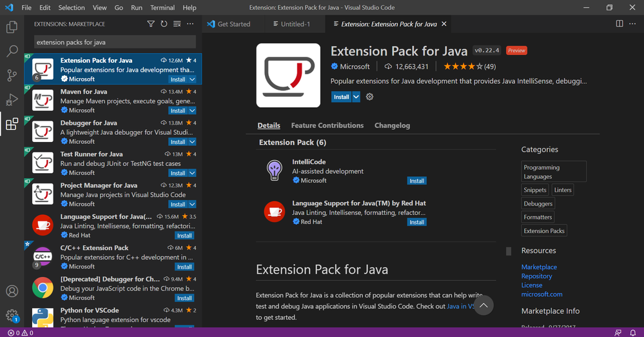Open the Go menu
The width and height of the screenshot is (644, 337).
[119, 7]
